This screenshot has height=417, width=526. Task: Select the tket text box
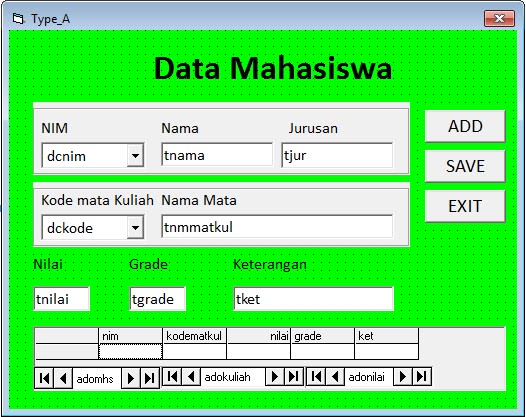314,299
